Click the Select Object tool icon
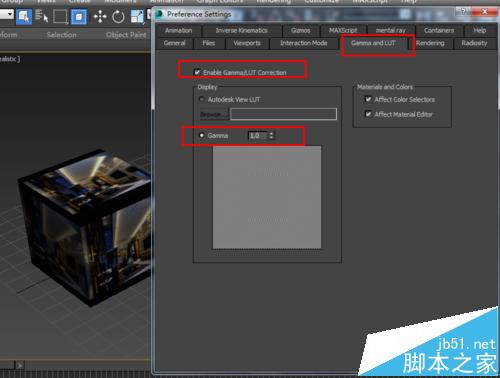Viewport: 500px width, 378px height. tap(24, 16)
